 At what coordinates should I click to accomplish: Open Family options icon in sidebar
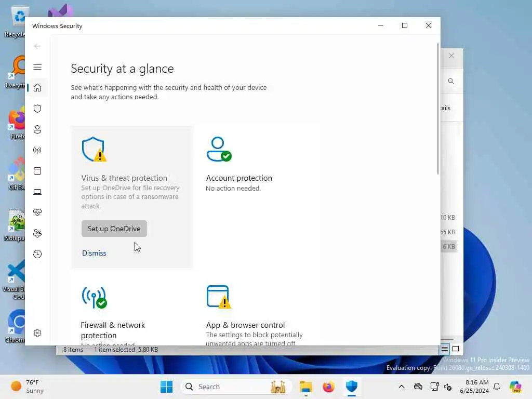point(37,233)
